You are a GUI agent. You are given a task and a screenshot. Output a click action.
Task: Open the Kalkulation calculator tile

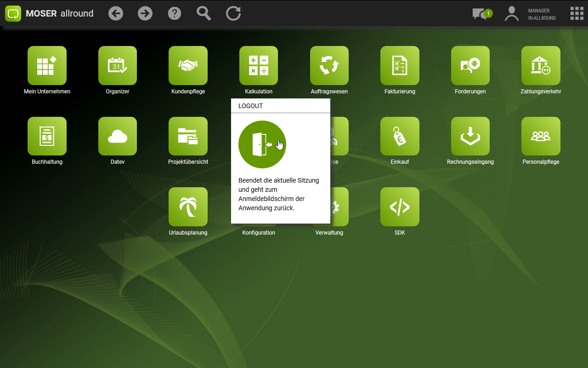tap(259, 66)
